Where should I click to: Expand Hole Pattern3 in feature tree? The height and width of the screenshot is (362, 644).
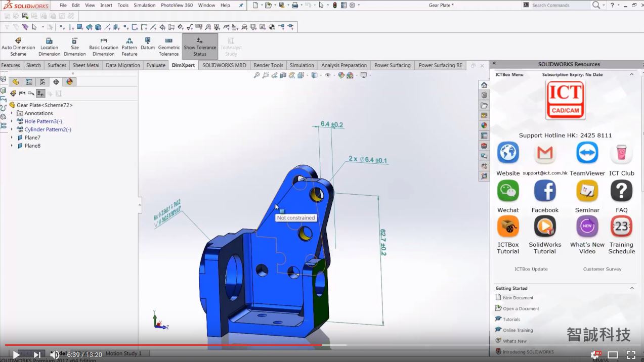pos(12,121)
